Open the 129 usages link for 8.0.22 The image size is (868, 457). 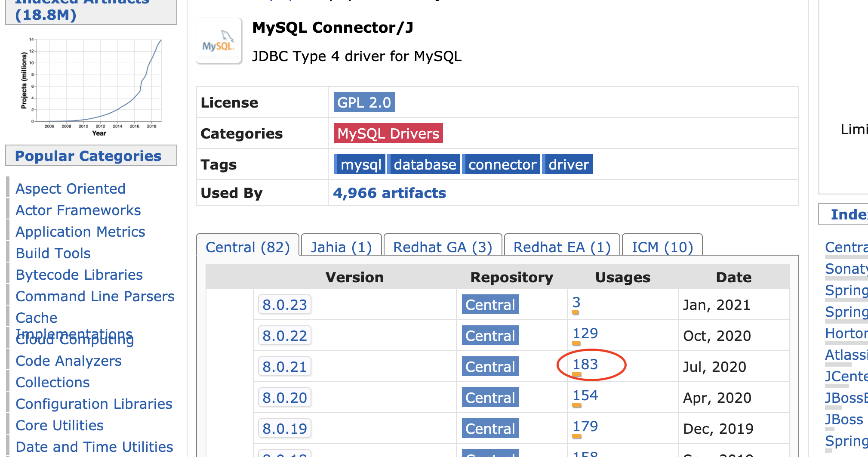(x=585, y=333)
